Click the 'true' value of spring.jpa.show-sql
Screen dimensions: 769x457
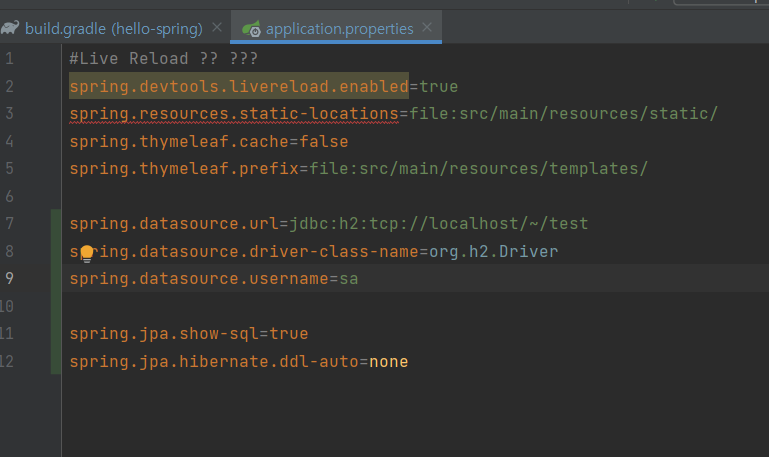click(x=289, y=333)
